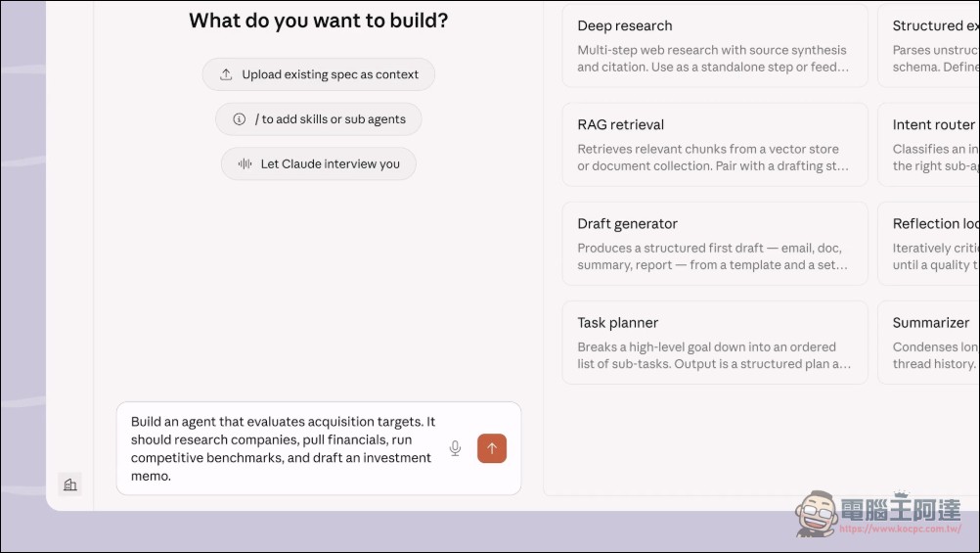The height and width of the screenshot is (553, 980).
Task: Select the Deep research skill card
Action: point(714,46)
